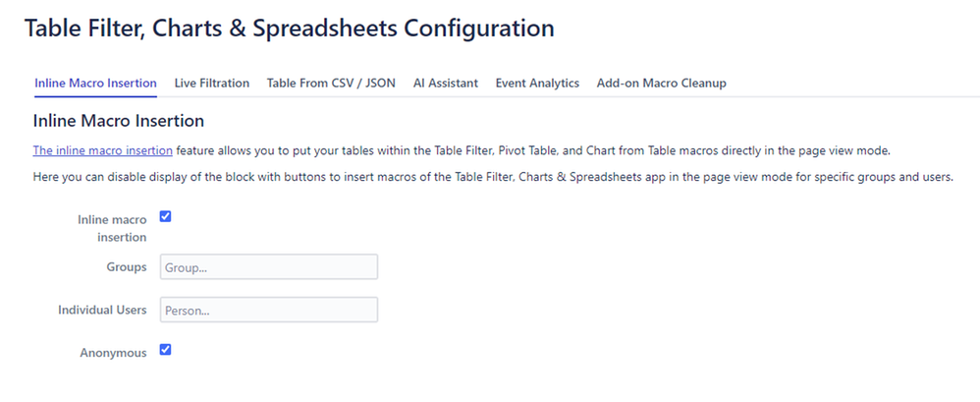Viewport: 980px width, 402px height.
Task: Switch to the Live Filtration tab
Action: click(x=212, y=84)
